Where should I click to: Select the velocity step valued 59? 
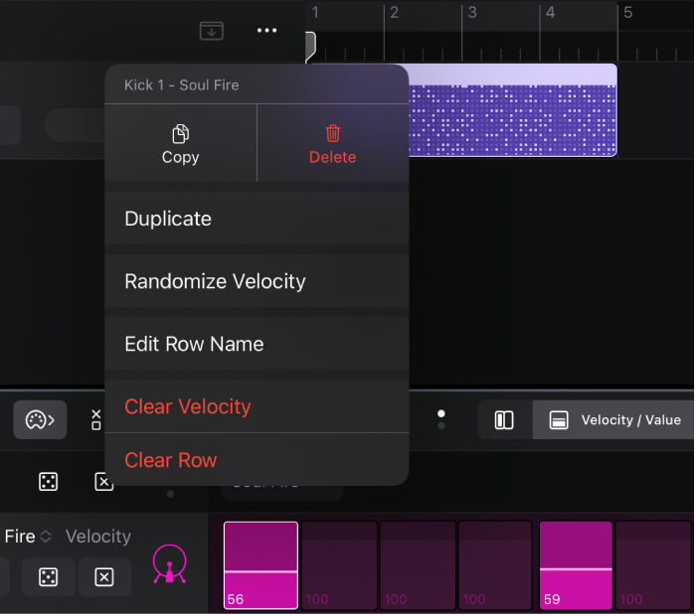(x=577, y=566)
